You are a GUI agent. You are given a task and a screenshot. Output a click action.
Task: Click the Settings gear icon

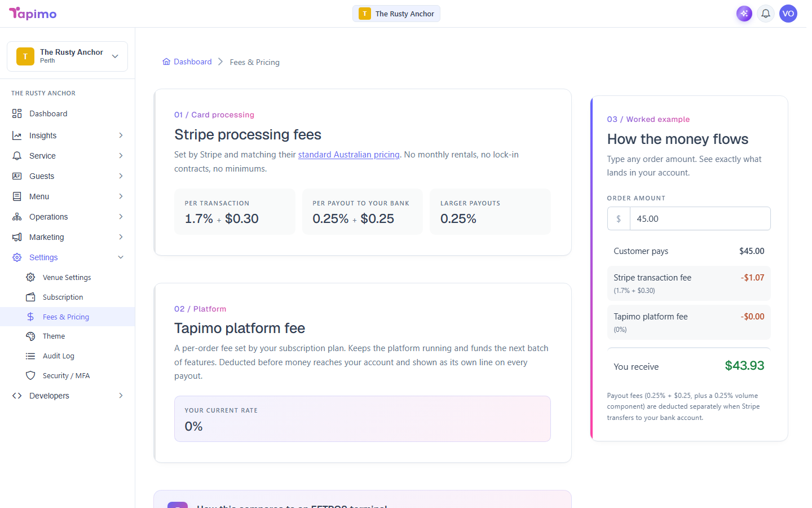tap(17, 257)
